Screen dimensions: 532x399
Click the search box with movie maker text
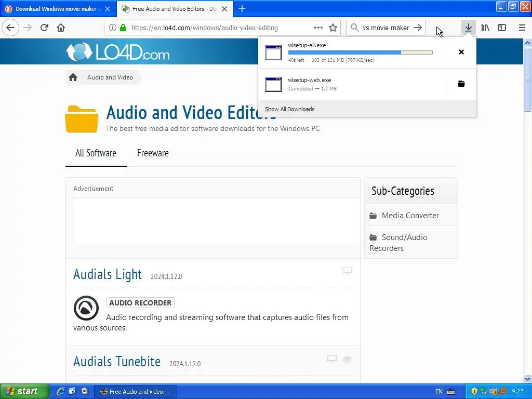386,28
